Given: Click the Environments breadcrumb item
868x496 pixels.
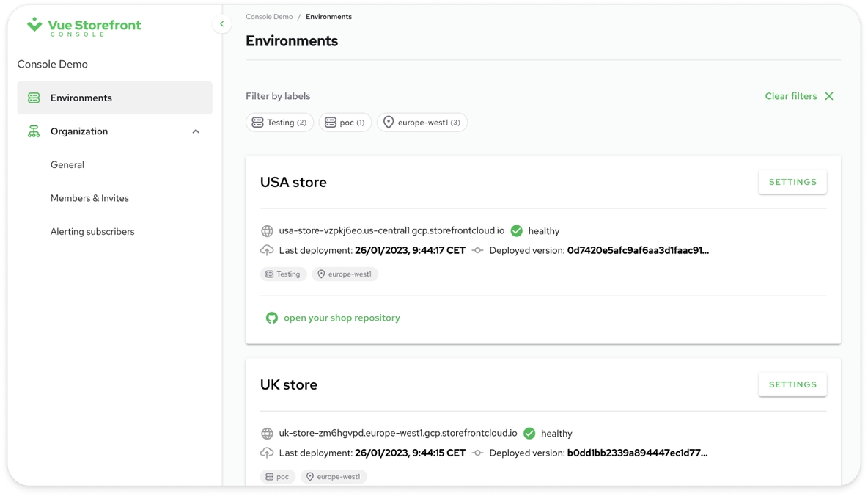Looking at the screenshot, I should click(329, 17).
